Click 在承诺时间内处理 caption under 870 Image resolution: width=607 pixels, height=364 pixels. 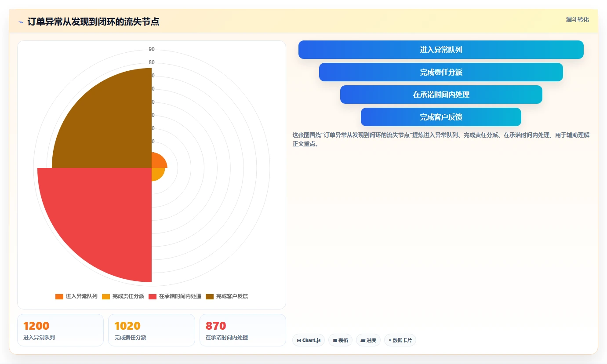pyautogui.click(x=227, y=338)
